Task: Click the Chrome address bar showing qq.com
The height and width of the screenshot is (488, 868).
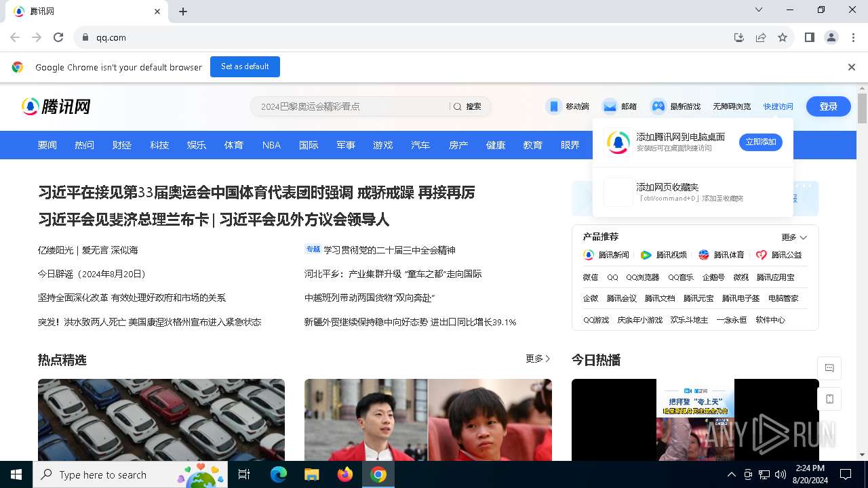Action: [400, 37]
